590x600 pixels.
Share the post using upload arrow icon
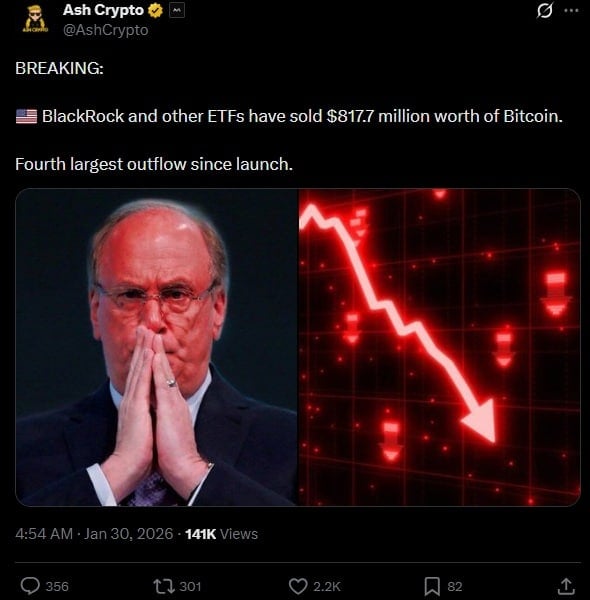coord(566,586)
